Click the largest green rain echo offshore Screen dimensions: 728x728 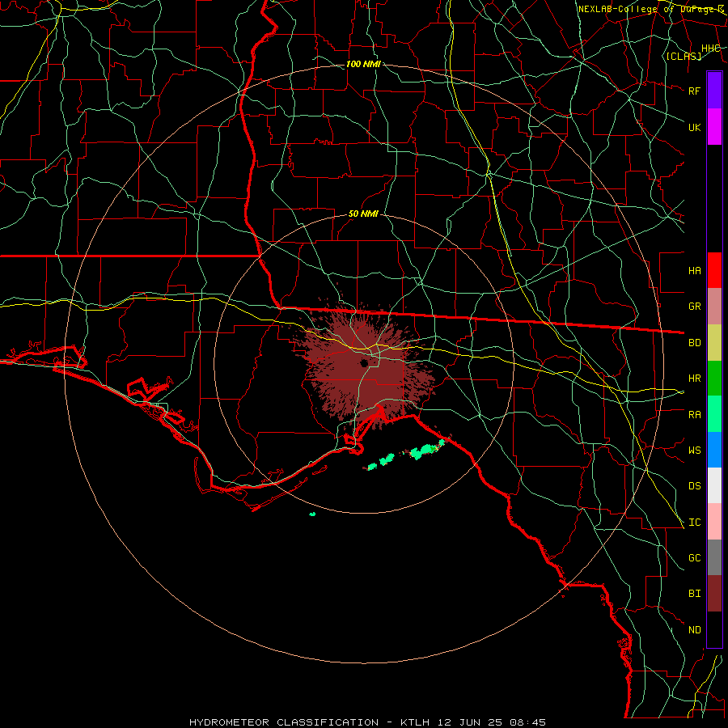pyautogui.click(x=423, y=451)
